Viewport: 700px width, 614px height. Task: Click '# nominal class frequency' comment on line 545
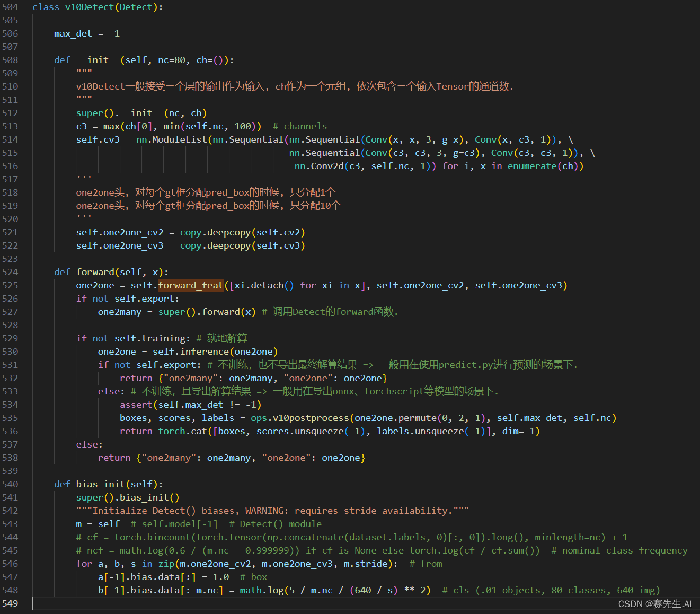[619, 550]
